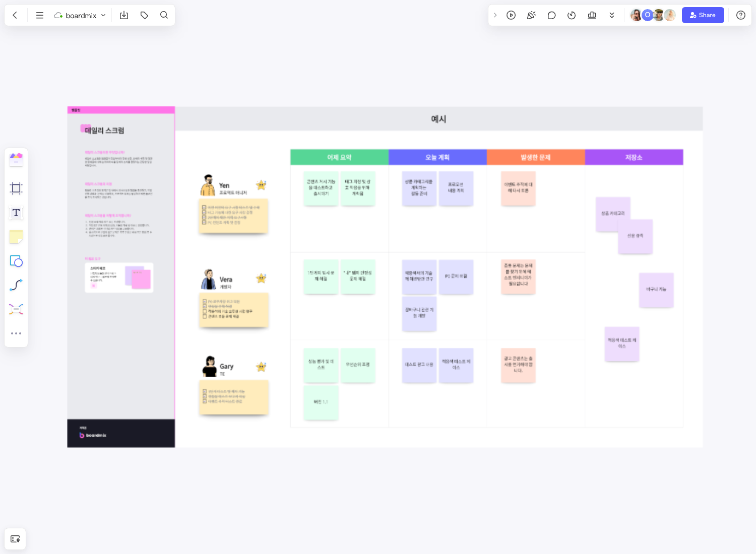Image resolution: width=756 pixels, height=554 pixels.
Task: Select the Frame tool
Action: [16, 188]
